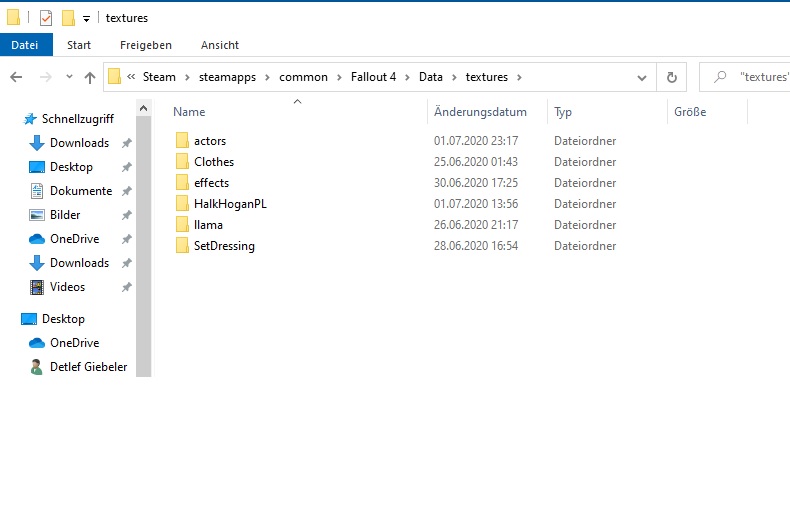Open the Customize Quick Access Toolbar dropdown
Viewport: 790px width, 506px height.
coord(87,18)
